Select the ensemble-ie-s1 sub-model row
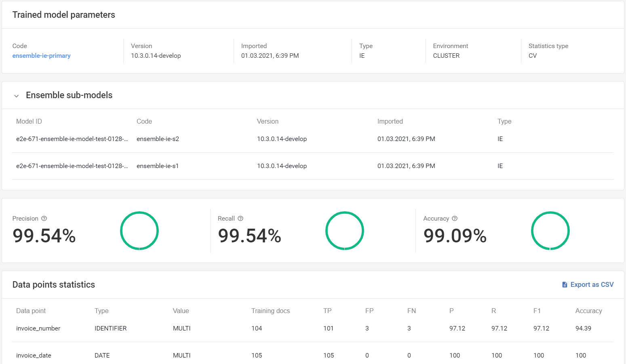The width and height of the screenshot is (626, 364). tap(313, 166)
